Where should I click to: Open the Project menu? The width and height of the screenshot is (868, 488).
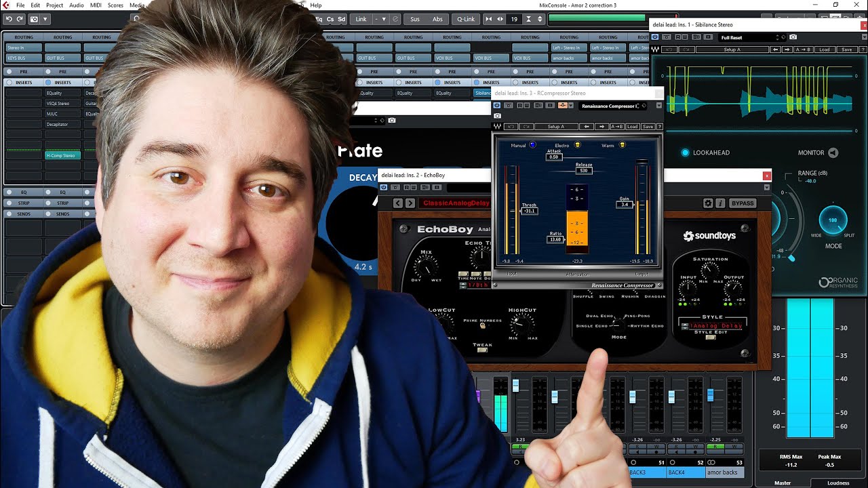[x=54, y=5]
